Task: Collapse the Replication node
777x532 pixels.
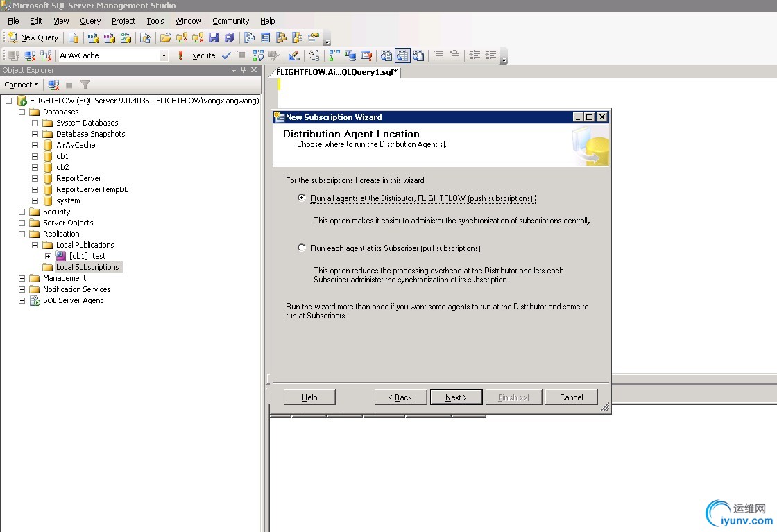Action: click(22, 234)
